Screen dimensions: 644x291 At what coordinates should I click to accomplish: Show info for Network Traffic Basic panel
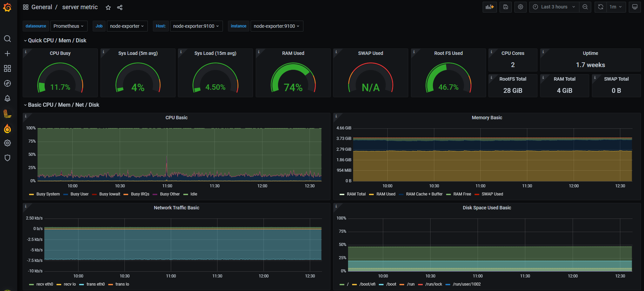pos(26,206)
